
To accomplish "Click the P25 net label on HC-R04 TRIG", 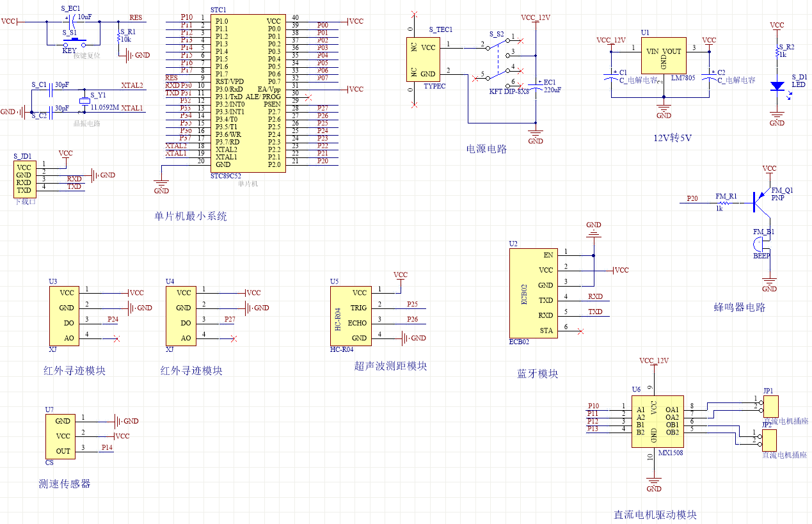I will (412, 304).
